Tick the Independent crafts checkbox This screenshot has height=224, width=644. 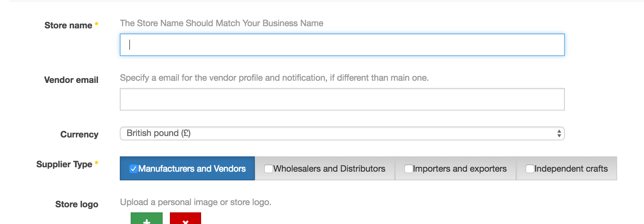coord(530,169)
